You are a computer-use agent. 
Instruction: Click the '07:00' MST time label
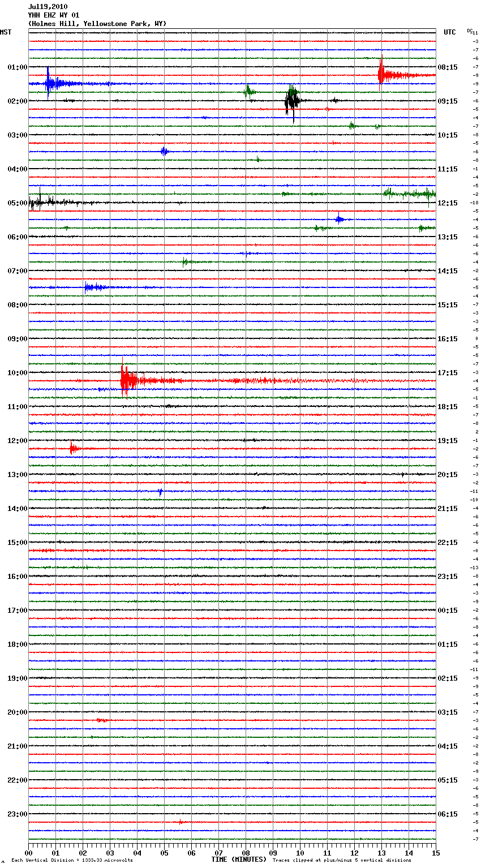pyautogui.click(x=18, y=271)
